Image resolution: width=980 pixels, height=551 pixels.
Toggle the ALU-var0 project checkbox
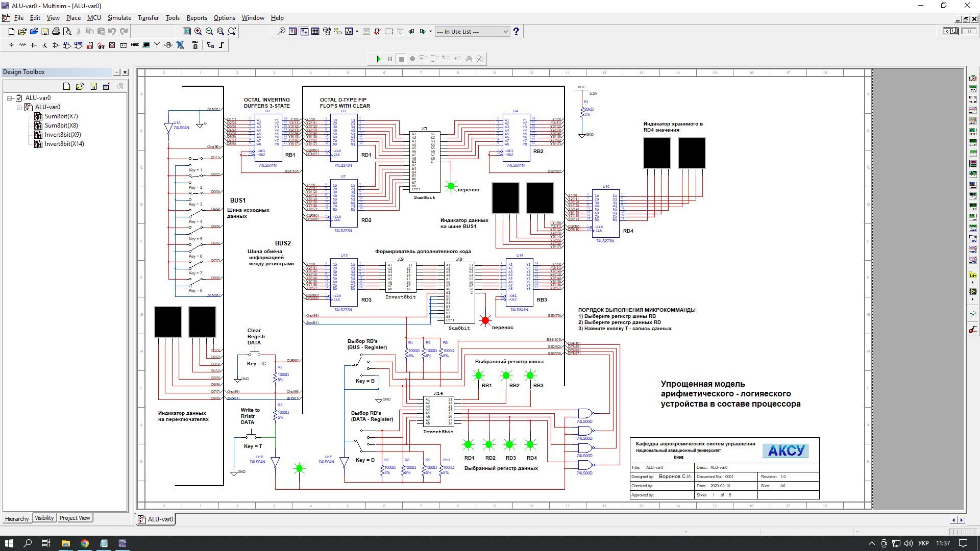pyautogui.click(x=19, y=98)
